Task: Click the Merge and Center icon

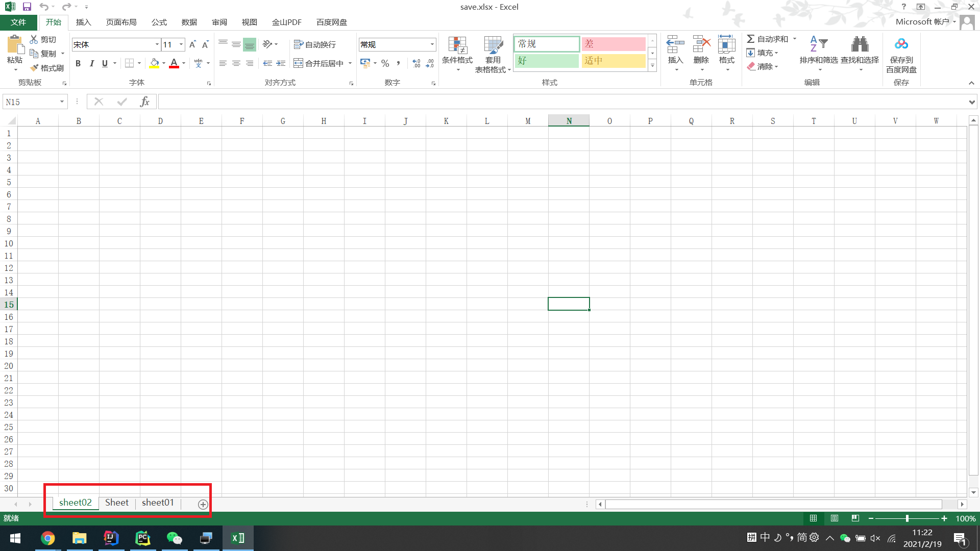Action: pyautogui.click(x=299, y=63)
